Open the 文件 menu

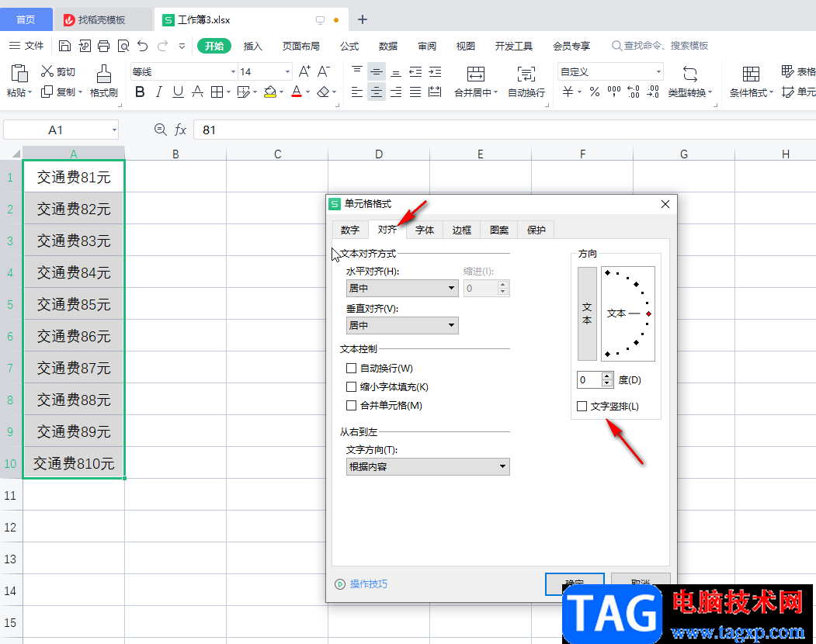click(x=27, y=46)
